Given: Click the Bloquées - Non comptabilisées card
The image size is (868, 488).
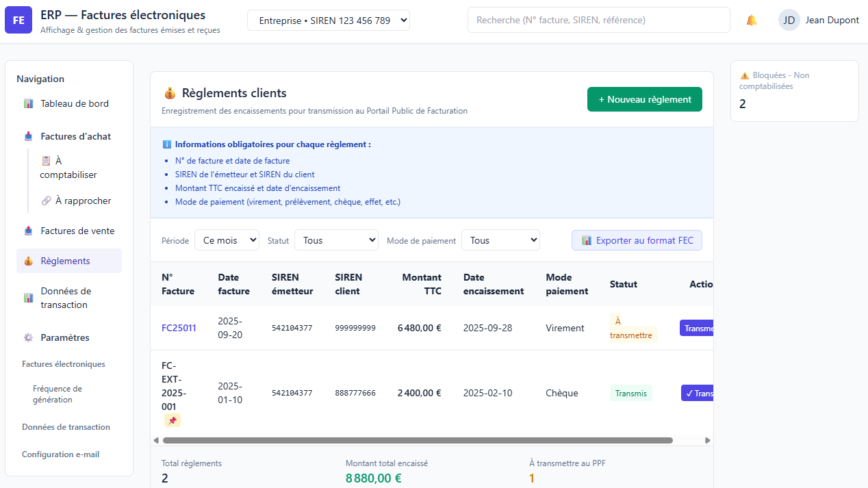Looking at the screenshot, I should (794, 91).
